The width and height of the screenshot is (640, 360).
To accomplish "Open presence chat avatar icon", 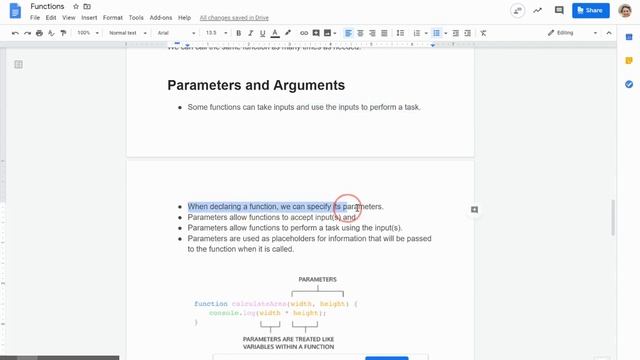I will [517, 11].
